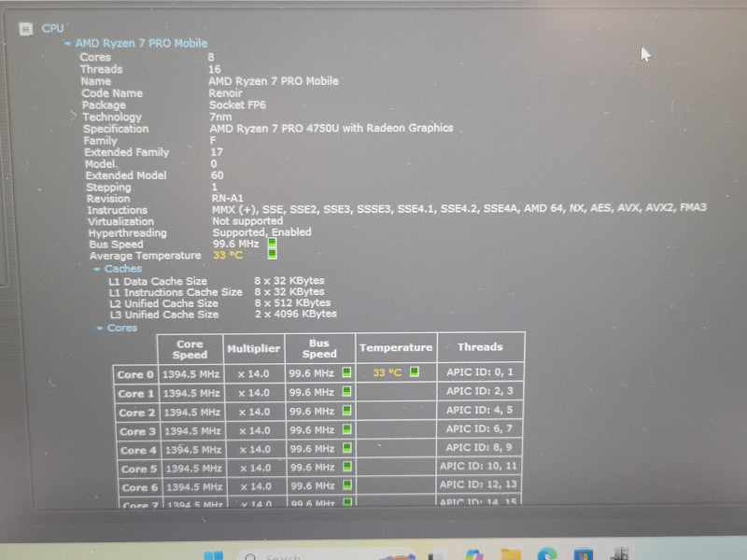Click Core 0 bus speed graph icon
Screen dimensions: 747x560
pyautogui.click(x=346, y=372)
